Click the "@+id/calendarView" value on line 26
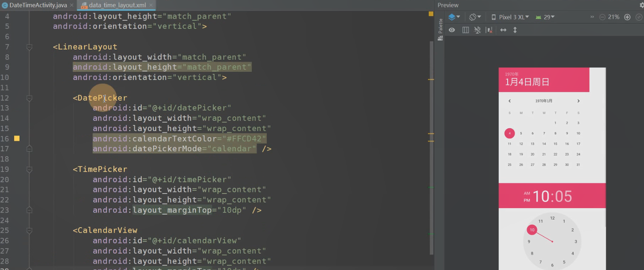Image resolution: width=644 pixels, height=270 pixels. click(194, 241)
